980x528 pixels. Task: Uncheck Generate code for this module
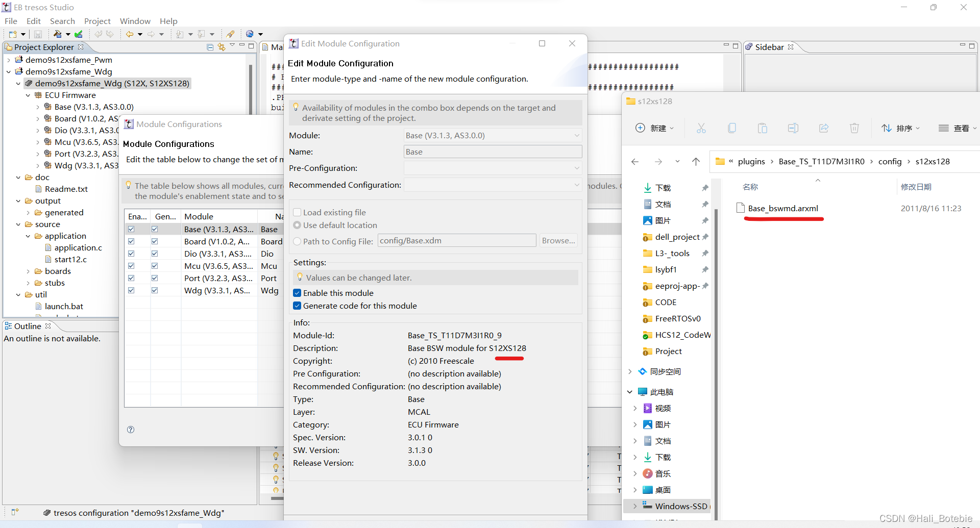coord(297,306)
